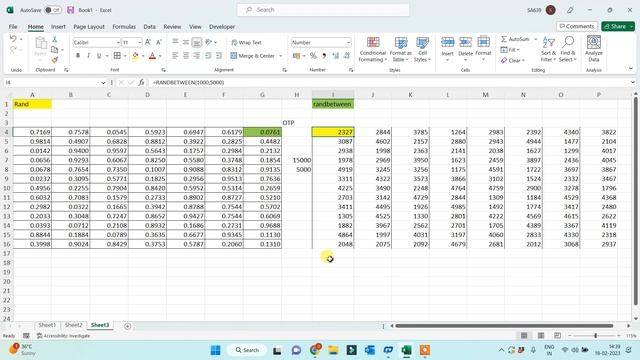Open the Comments pane button

click(x=577, y=26)
